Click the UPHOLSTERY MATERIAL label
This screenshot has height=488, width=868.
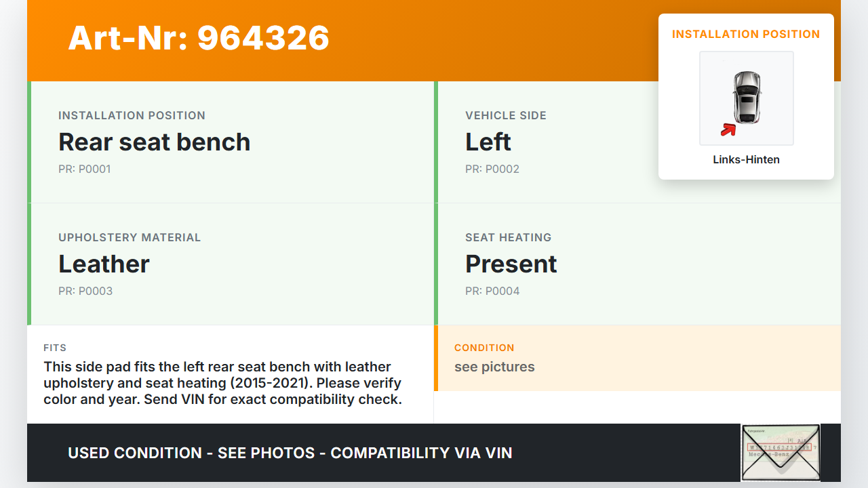pos(130,238)
